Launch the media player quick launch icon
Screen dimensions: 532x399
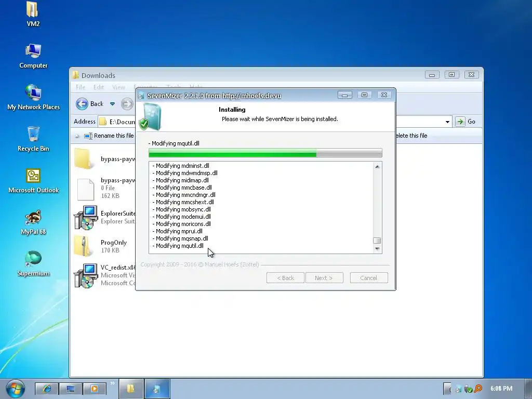(x=95, y=389)
